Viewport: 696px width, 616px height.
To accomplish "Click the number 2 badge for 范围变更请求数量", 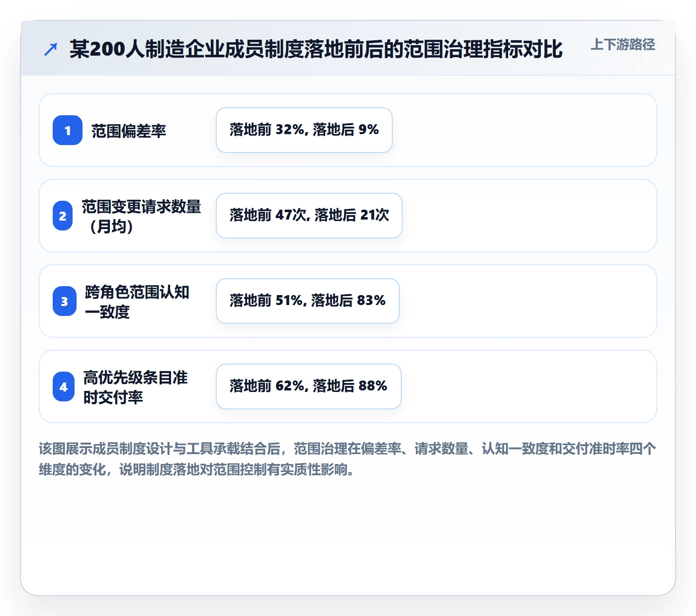I will click(63, 216).
